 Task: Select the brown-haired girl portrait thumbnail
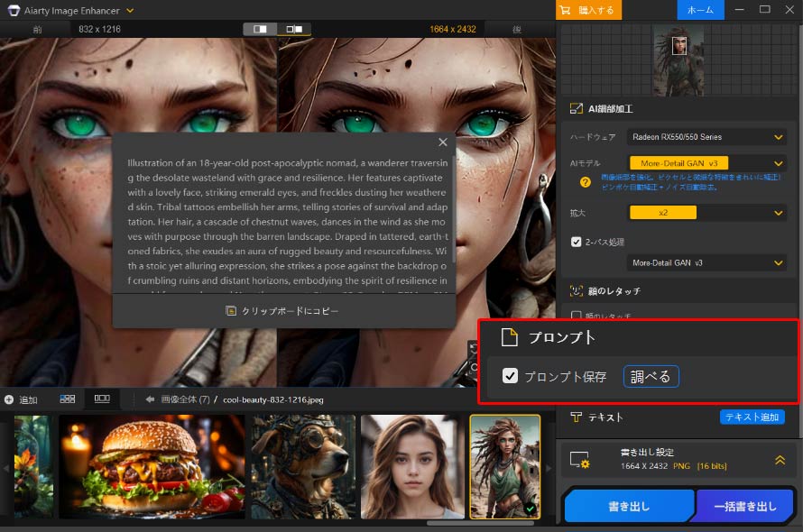tap(412, 467)
